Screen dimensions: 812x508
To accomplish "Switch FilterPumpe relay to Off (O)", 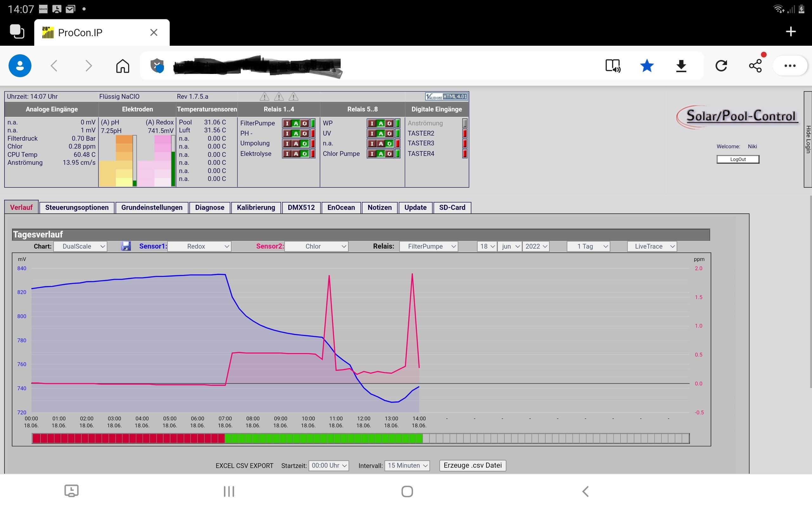I will 305,123.
